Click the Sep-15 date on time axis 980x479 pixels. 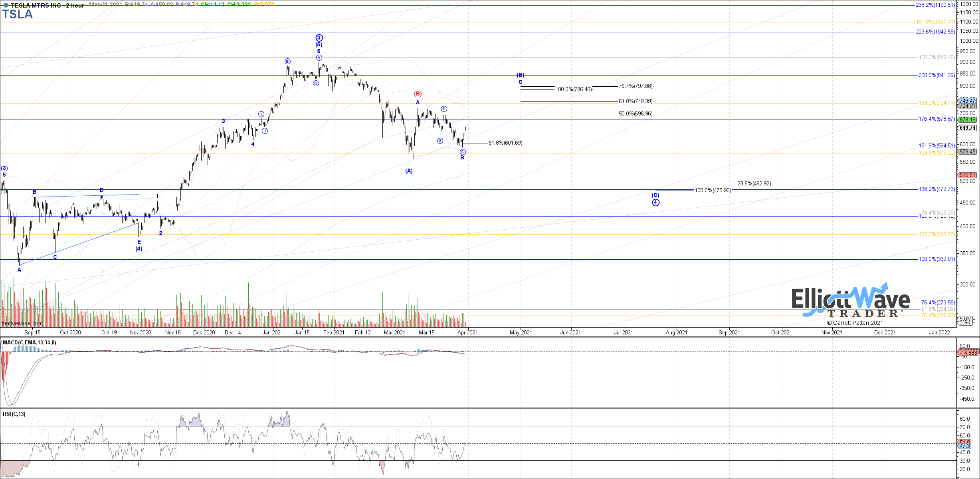click(x=32, y=333)
